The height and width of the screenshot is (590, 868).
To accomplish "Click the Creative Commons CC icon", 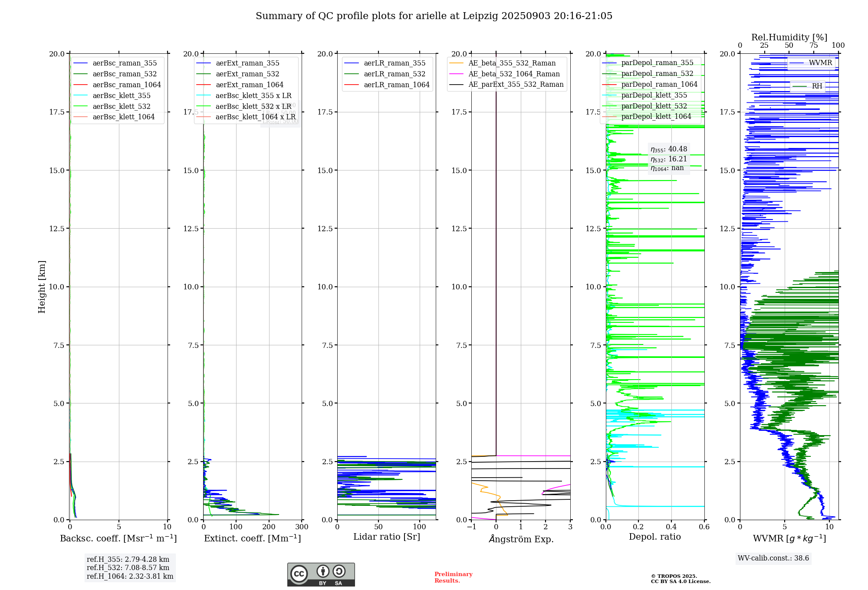I will point(299,574).
